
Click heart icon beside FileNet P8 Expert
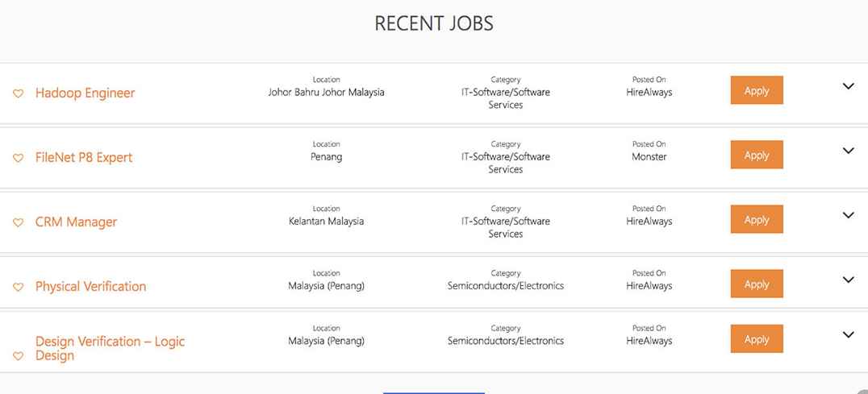coord(18,159)
